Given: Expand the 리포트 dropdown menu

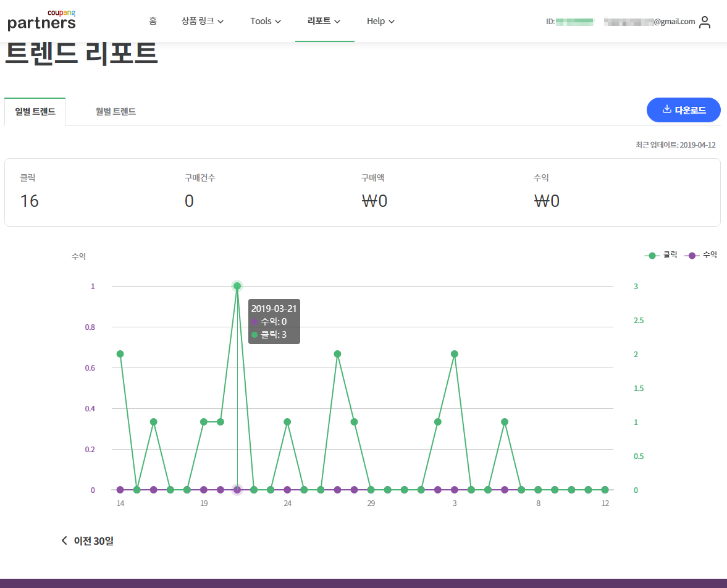Looking at the screenshot, I should 325,20.
